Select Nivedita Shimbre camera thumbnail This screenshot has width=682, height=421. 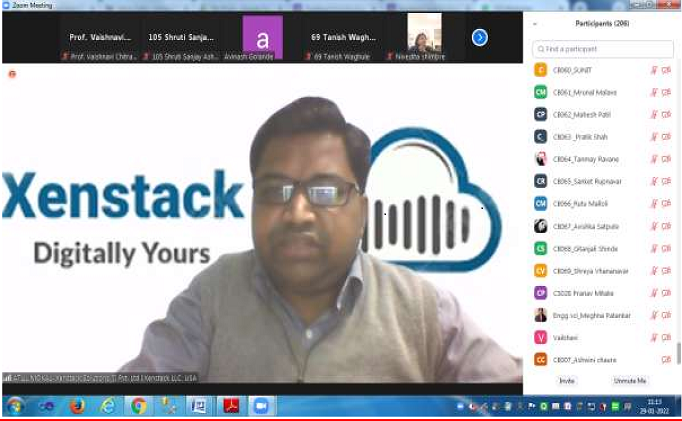tap(424, 37)
